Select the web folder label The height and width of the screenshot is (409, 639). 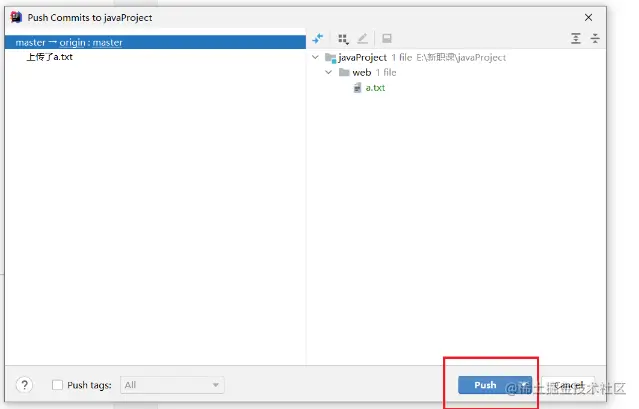pos(361,73)
